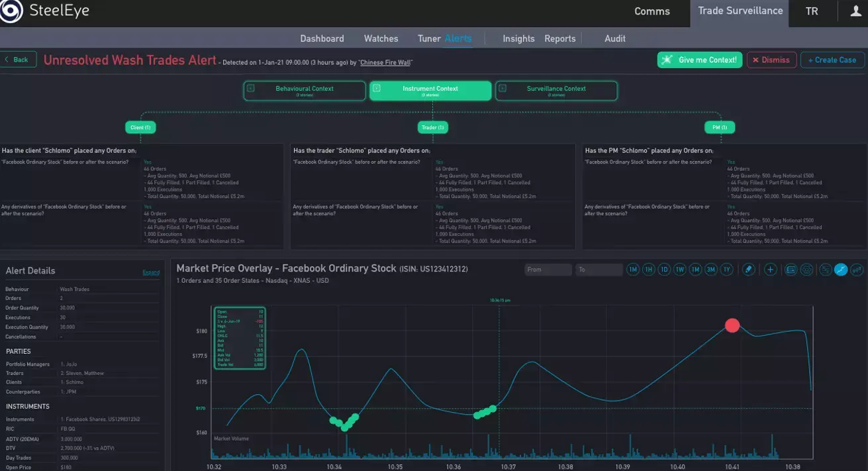Click the Market Volume label
Viewport: 868px width, 471px height.
[x=231, y=439]
